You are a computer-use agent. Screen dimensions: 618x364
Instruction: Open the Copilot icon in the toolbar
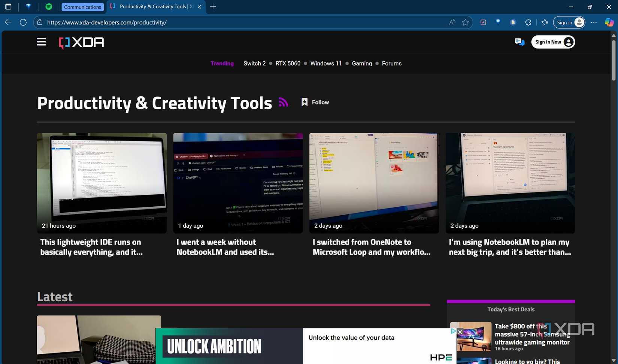608,22
